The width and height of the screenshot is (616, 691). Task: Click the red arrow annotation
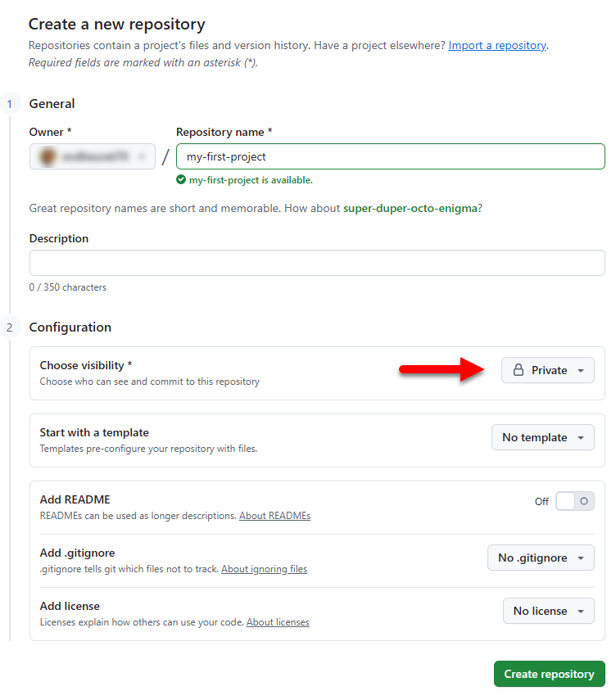tap(442, 370)
